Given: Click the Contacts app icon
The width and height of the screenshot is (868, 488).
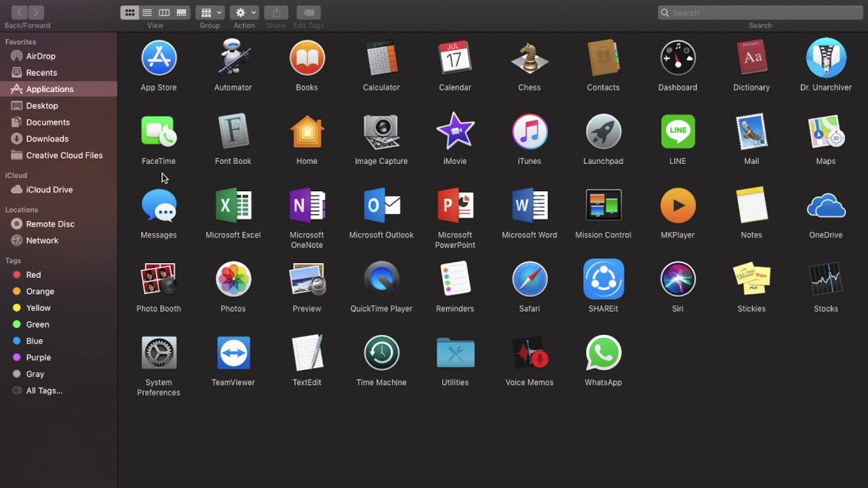Looking at the screenshot, I should point(603,58).
